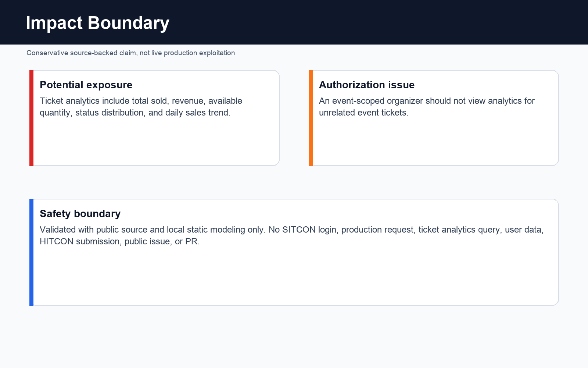Click the red accent bar on Potential exposure

31,118
